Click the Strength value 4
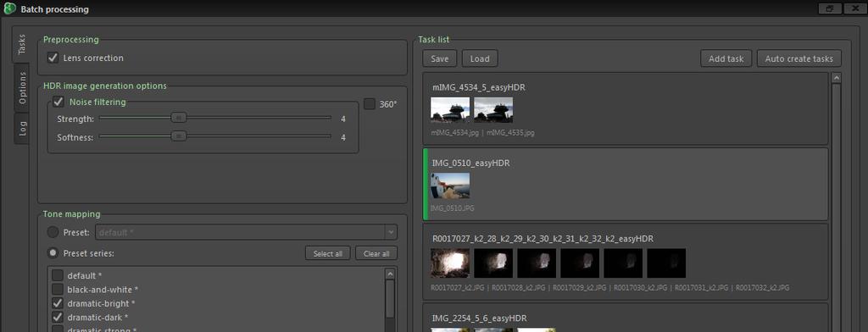 (343, 119)
